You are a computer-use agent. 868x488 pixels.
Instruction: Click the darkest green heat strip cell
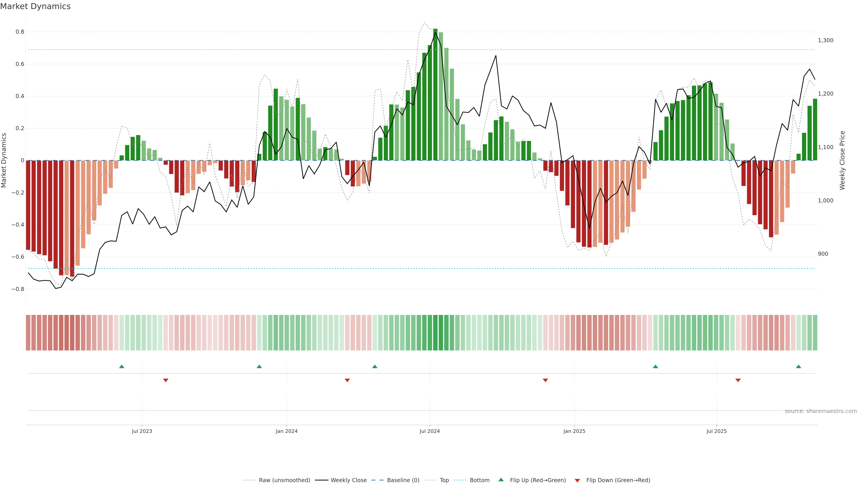pyautogui.click(x=435, y=332)
